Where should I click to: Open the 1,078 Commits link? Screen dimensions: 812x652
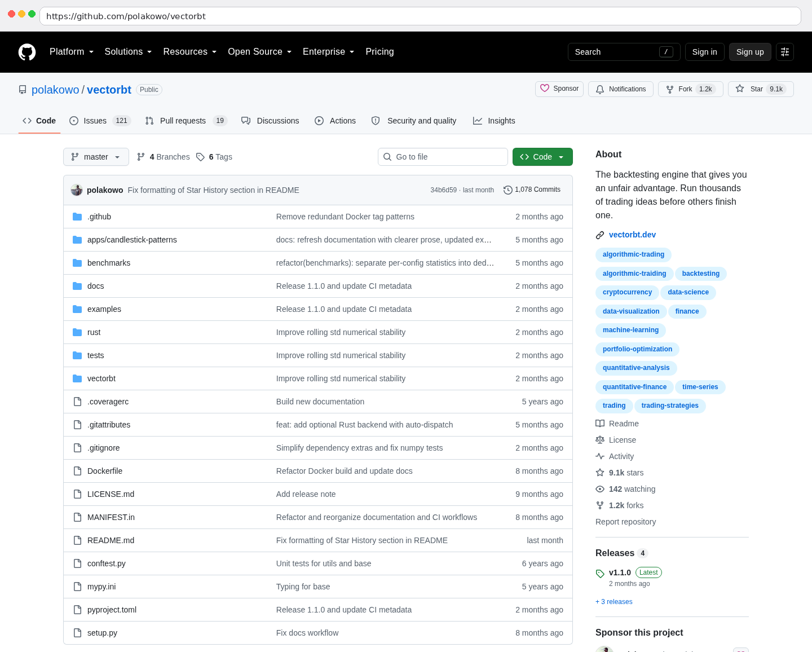tap(532, 190)
